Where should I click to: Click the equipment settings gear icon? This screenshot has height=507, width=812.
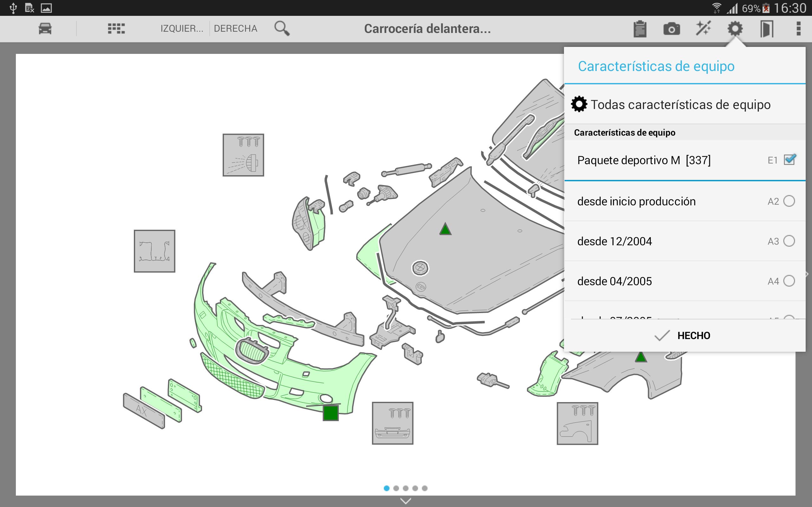tap(735, 29)
